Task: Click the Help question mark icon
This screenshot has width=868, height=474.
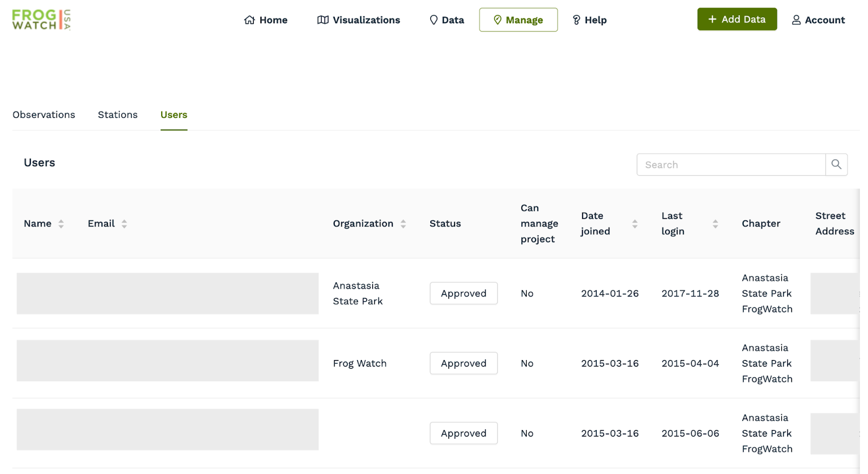Action: coord(576,20)
